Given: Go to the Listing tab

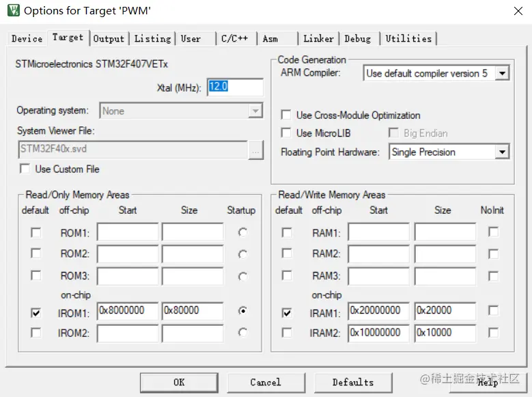Looking at the screenshot, I should click(152, 39).
